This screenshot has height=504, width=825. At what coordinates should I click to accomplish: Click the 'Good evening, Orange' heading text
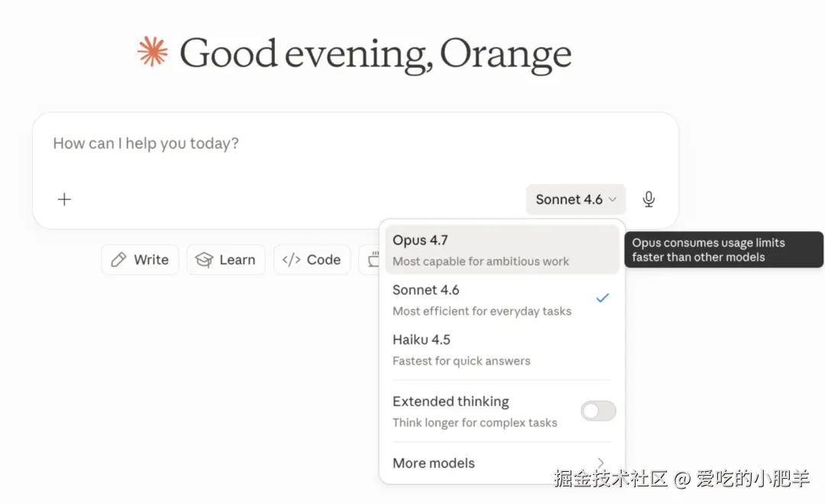pos(375,55)
